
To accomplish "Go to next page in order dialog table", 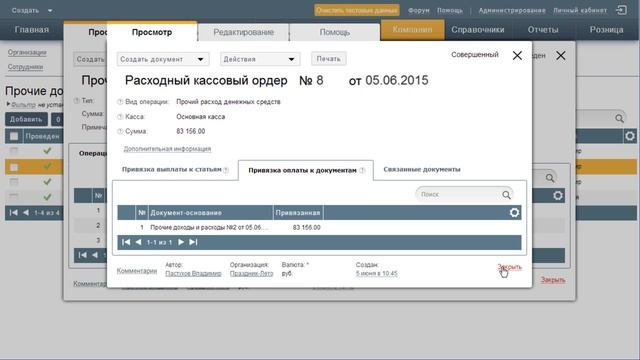I will pos(181,242).
